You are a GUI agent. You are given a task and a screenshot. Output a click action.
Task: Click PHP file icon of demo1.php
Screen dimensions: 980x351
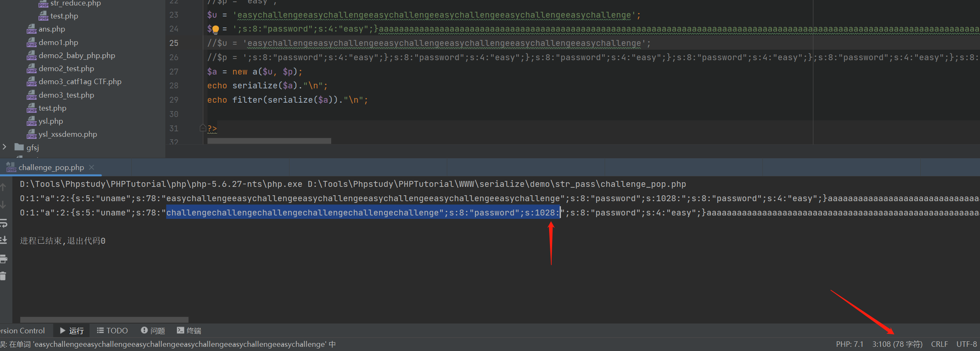(x=32, y=43)
